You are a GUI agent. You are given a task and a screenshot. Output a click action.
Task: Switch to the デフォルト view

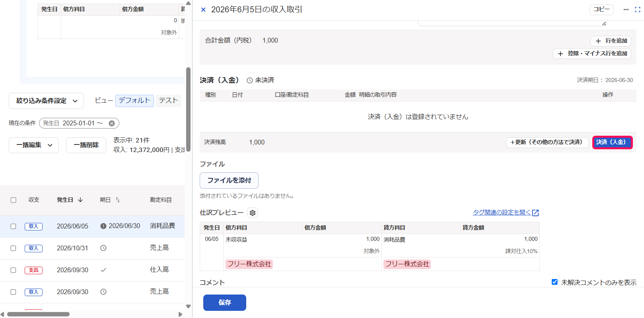pos(134,101)
